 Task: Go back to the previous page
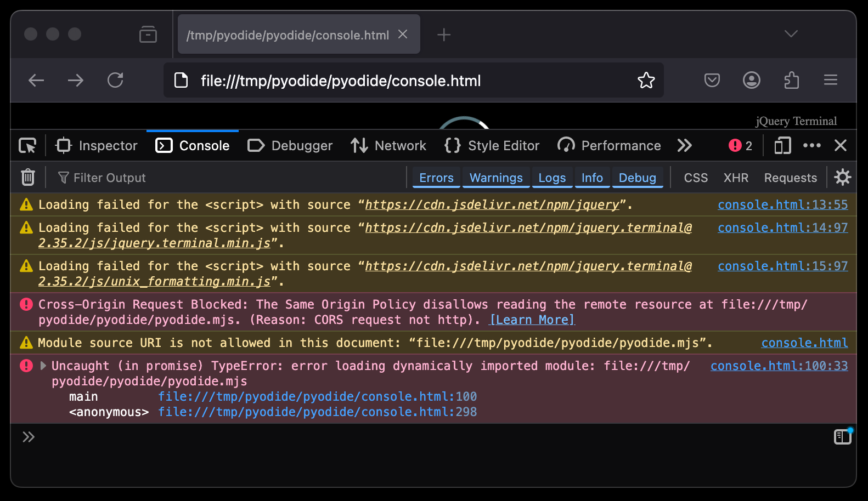[x=36, y=81]
